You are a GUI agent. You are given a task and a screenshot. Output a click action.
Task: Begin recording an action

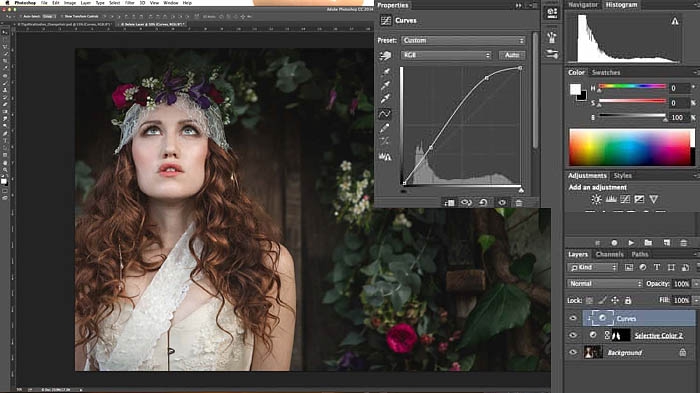pos(614,243)
